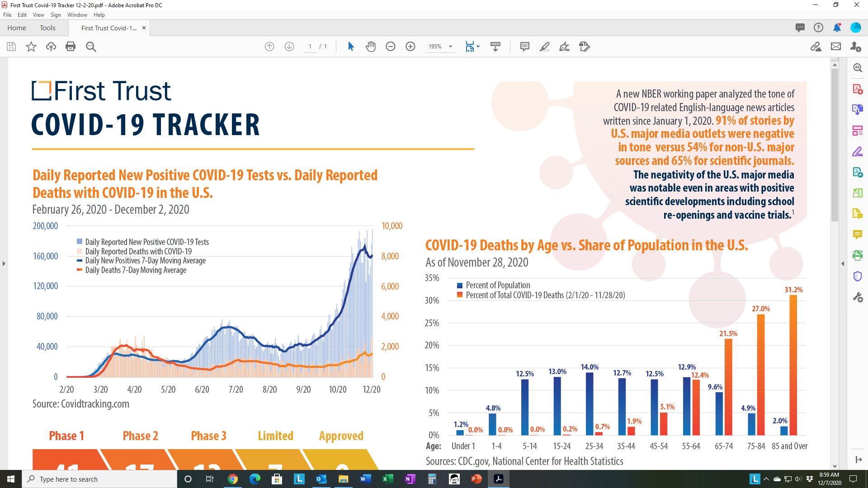Open the fit page options icon
The height and width of the screenshot is (488, 868).
click(472, 47)
